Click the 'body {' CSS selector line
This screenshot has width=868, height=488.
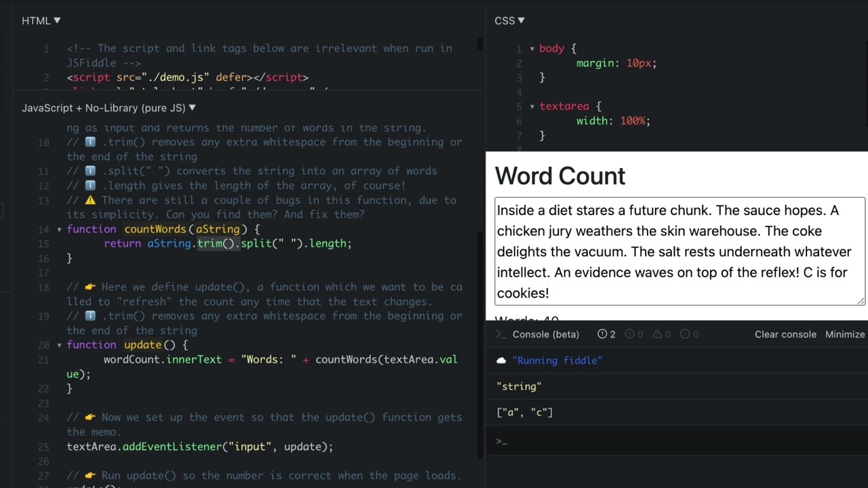(558, 49)
